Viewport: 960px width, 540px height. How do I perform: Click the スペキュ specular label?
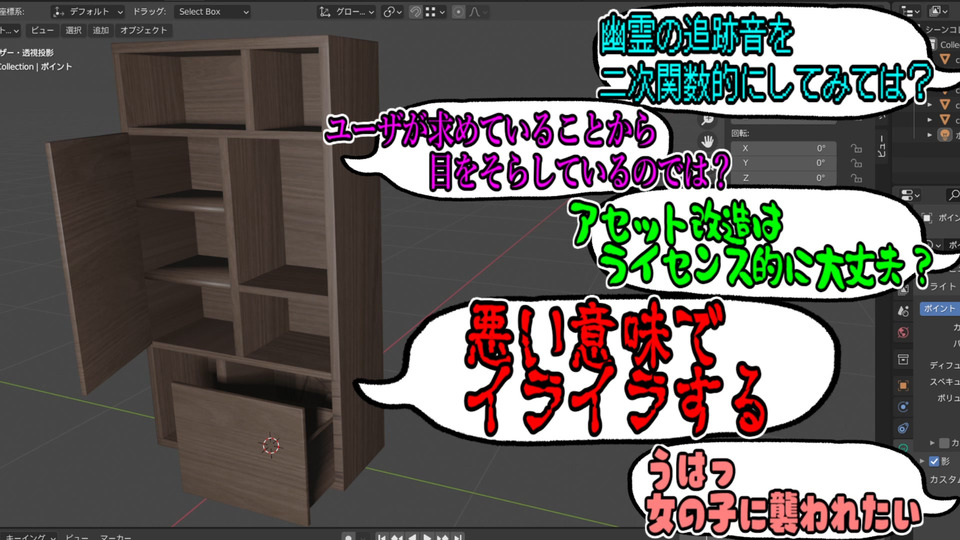pyautogui.click(x=944, y=381)
